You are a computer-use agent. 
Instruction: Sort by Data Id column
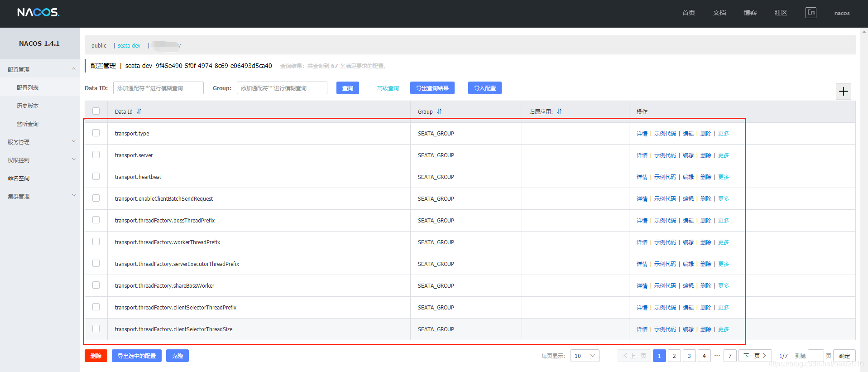(x=139, y=111)
